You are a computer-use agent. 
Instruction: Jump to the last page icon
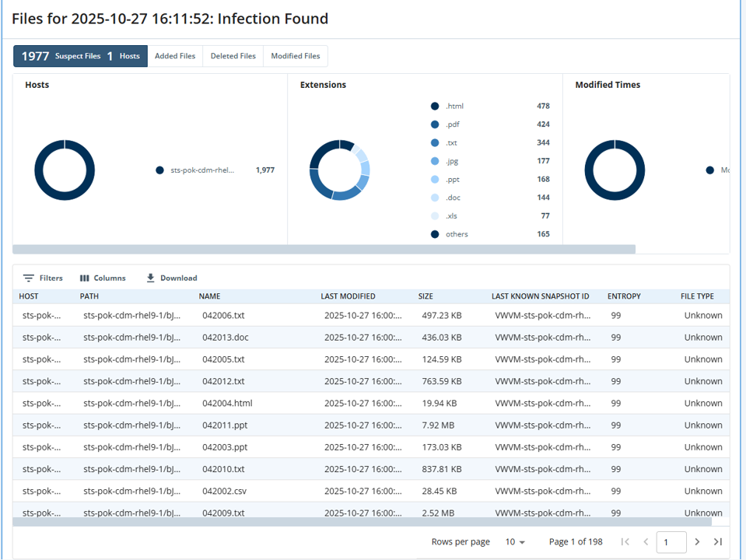[x=718, y=542]
